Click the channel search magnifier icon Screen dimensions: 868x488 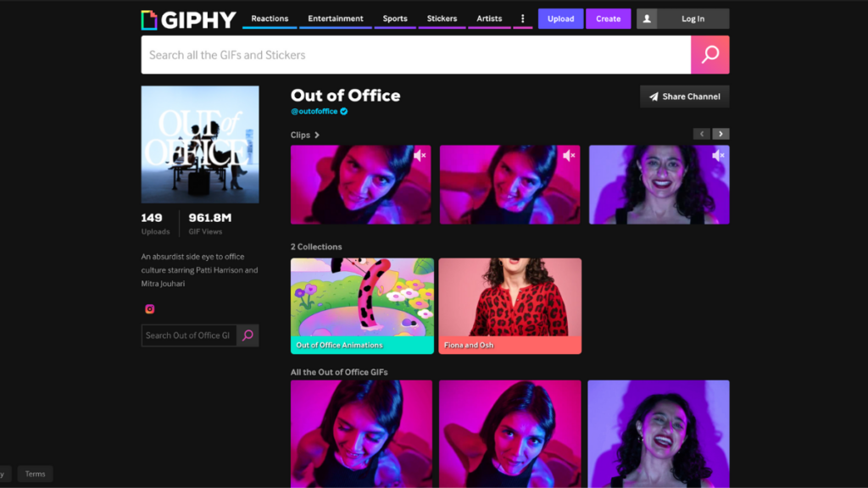(x=248, y=335)
